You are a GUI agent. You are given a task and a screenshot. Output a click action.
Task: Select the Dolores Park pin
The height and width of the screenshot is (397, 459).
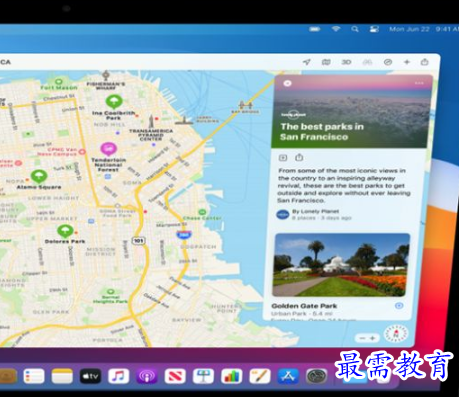pyautogui.click(x=65, y=231)
